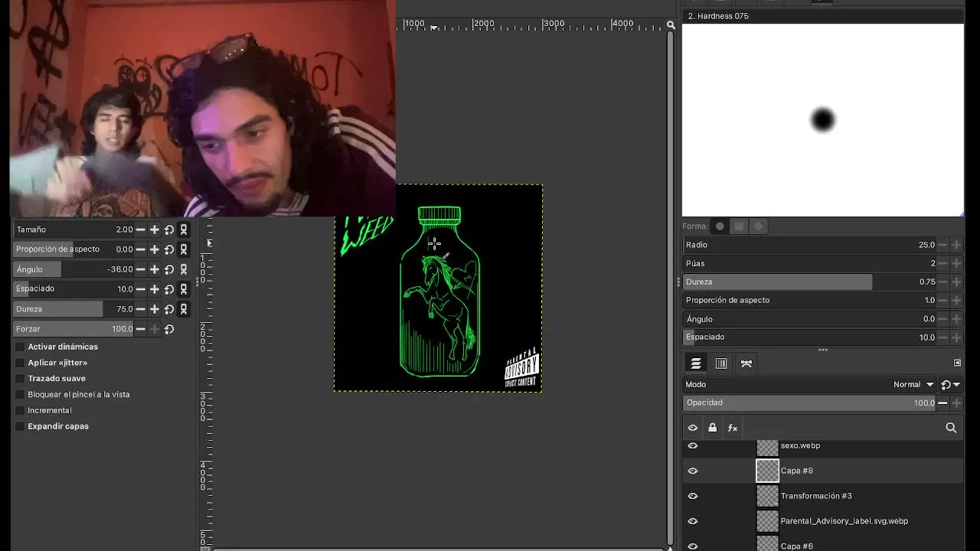The height and width of the screenshot is (551, 980).
Task: Enable Trazado suave checkbox
Action: (21, 379)
